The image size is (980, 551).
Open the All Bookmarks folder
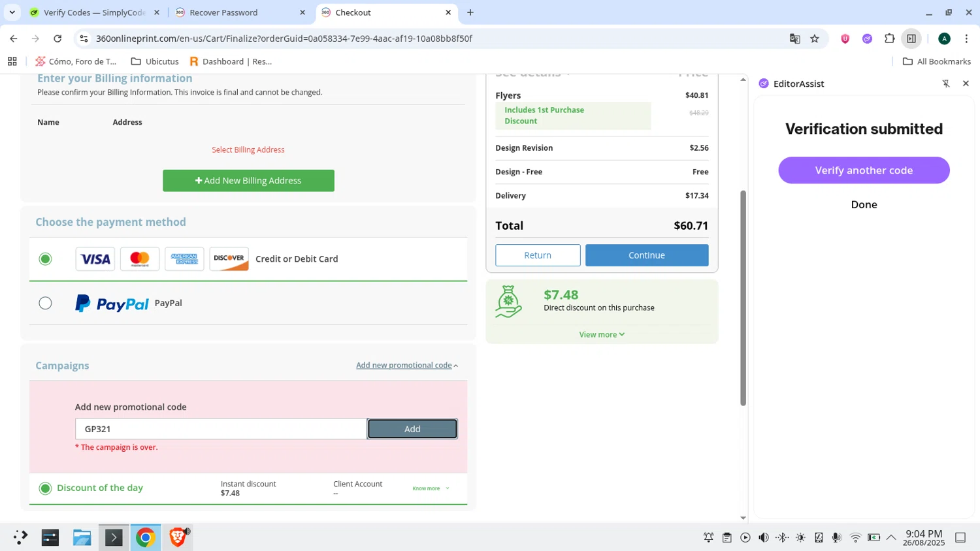936,61
